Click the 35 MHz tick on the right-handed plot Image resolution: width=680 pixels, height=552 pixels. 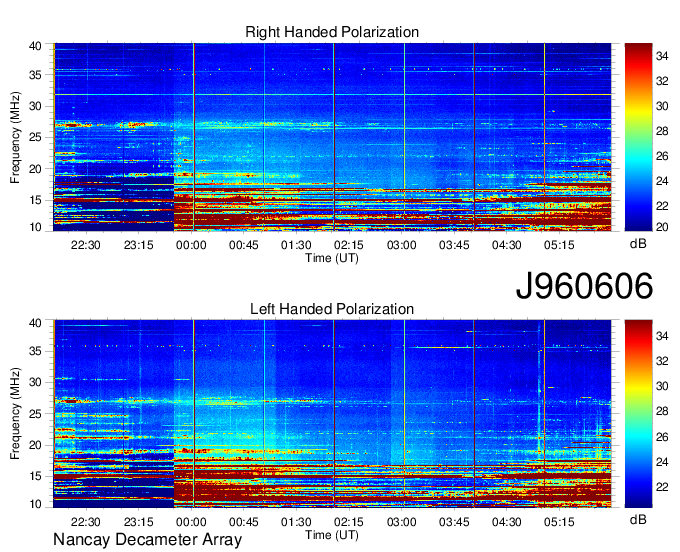(x=35, y=75)
